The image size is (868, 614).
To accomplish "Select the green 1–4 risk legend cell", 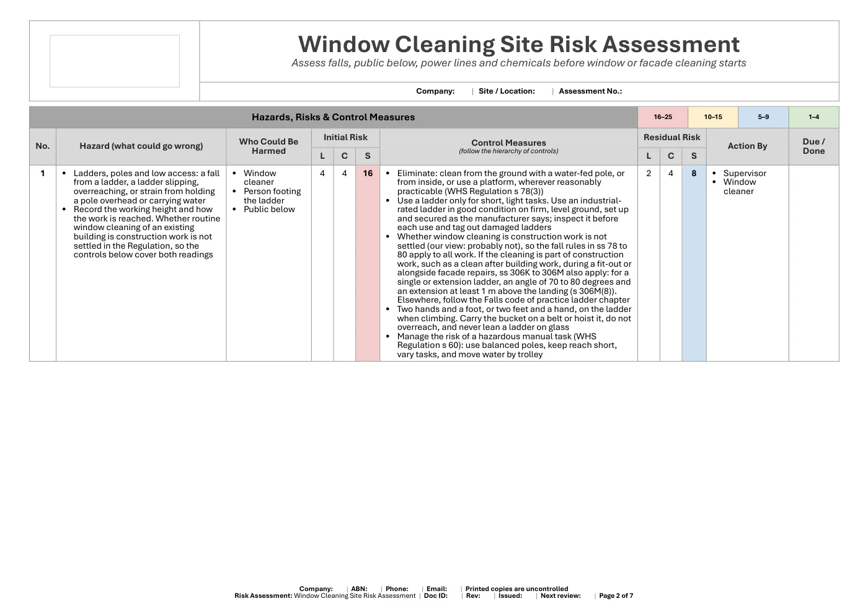I will click(x=813, y=117).
